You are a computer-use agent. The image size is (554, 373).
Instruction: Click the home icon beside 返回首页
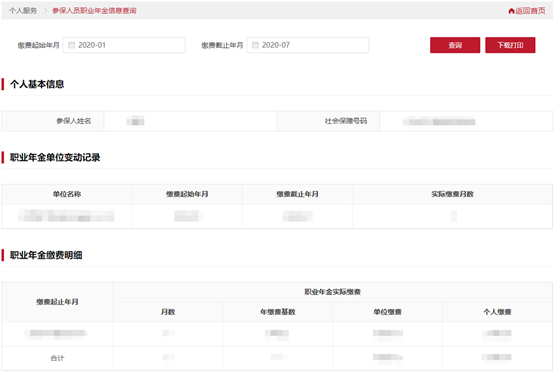pos(511,11)
